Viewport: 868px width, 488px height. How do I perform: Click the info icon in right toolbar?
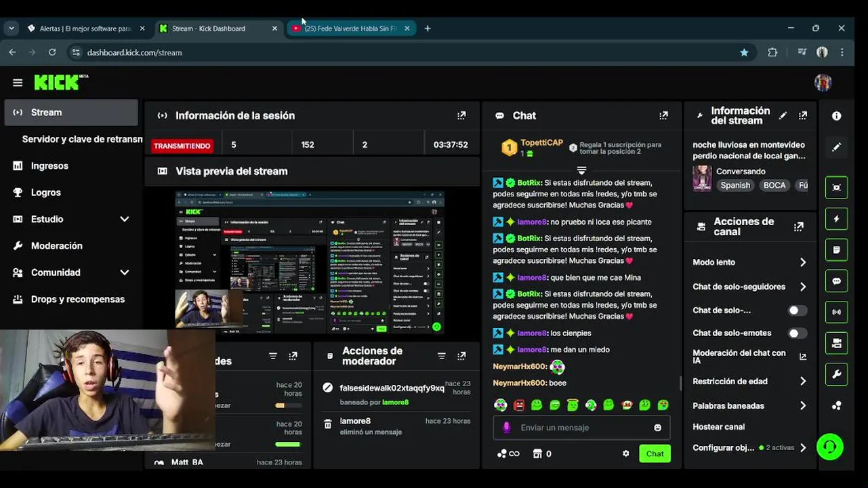click(x=837, y=116)
